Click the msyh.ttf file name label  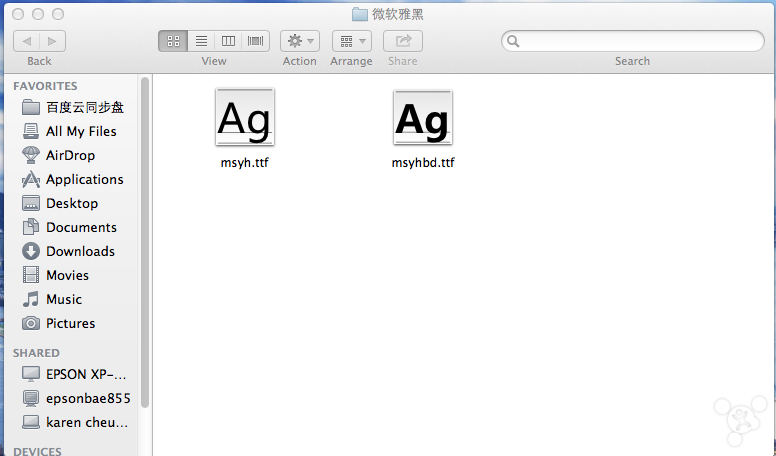[x=244, y=162]
